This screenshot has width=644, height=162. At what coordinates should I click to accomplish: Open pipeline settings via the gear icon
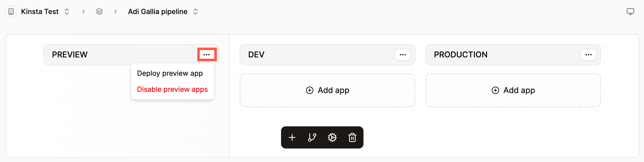tap(332, 137)
